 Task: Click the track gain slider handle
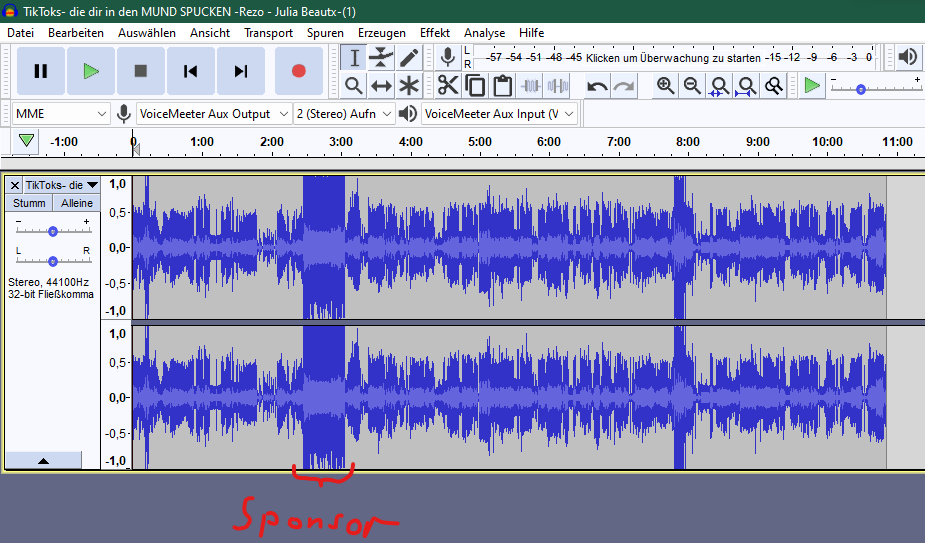tap(53, 231)
